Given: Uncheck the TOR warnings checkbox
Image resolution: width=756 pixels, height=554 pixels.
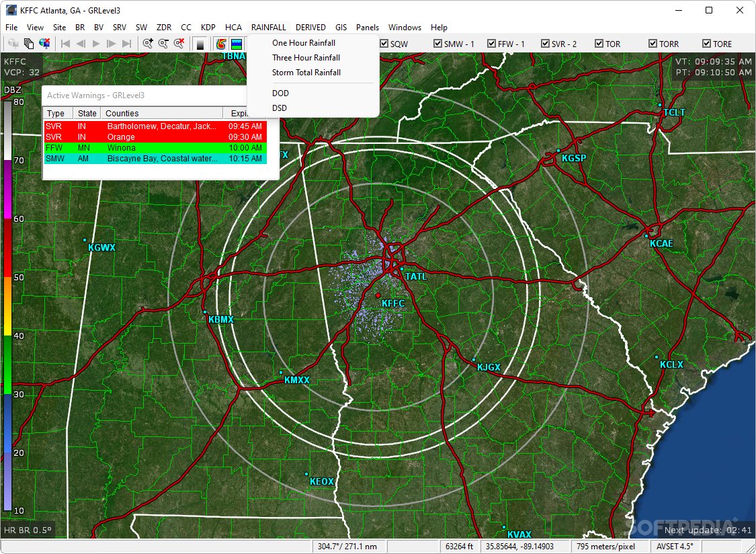Looking at the screenshot, I should tap(599, 44).
